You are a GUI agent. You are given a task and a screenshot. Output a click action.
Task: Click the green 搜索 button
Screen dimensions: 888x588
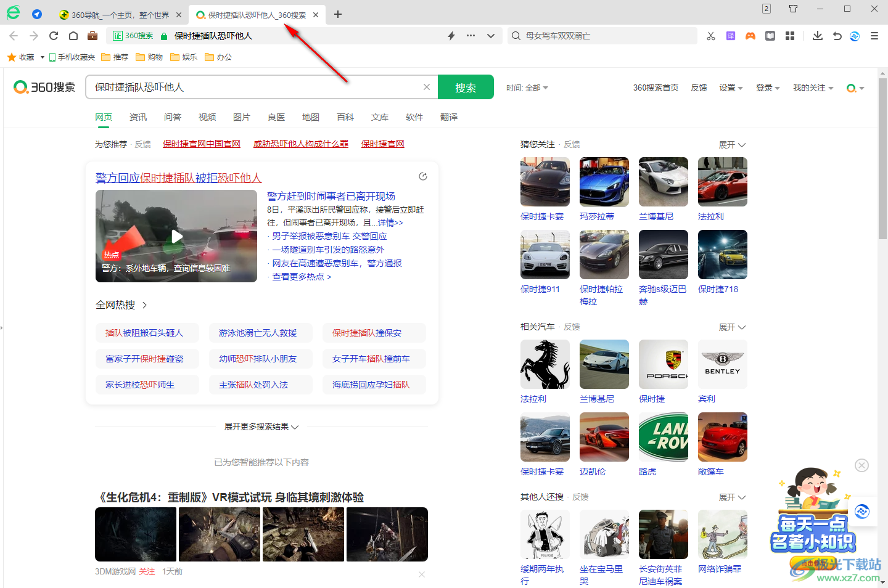coord(466,87)
